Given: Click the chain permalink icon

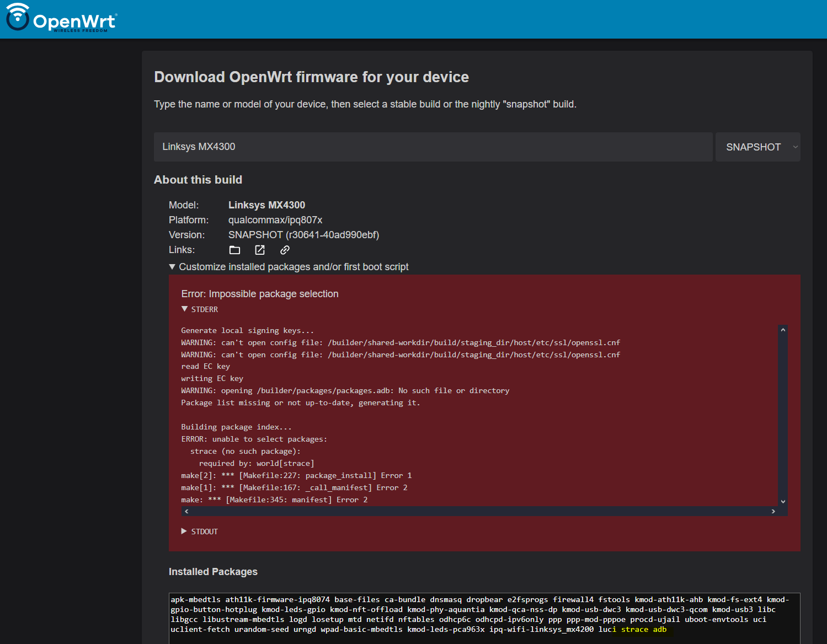Looking at the screenshot, I should 285,250.
